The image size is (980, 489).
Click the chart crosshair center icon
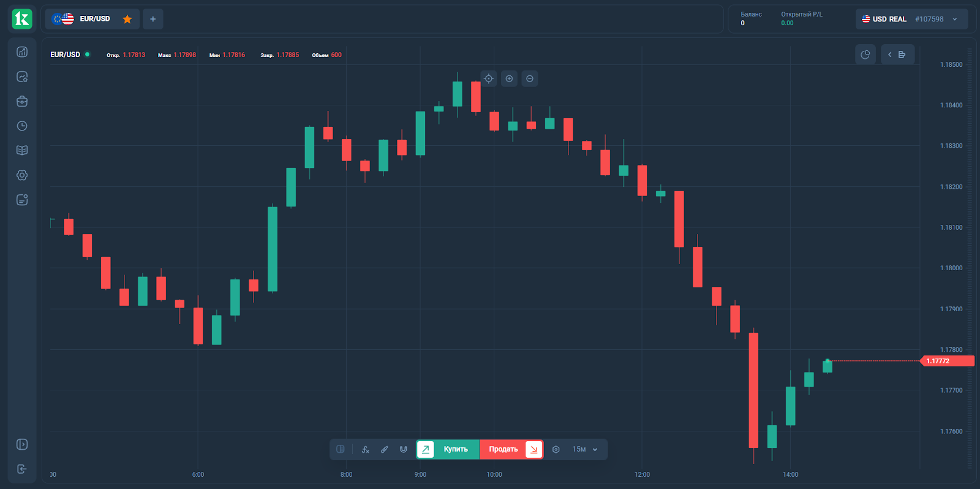pos(489,78)
